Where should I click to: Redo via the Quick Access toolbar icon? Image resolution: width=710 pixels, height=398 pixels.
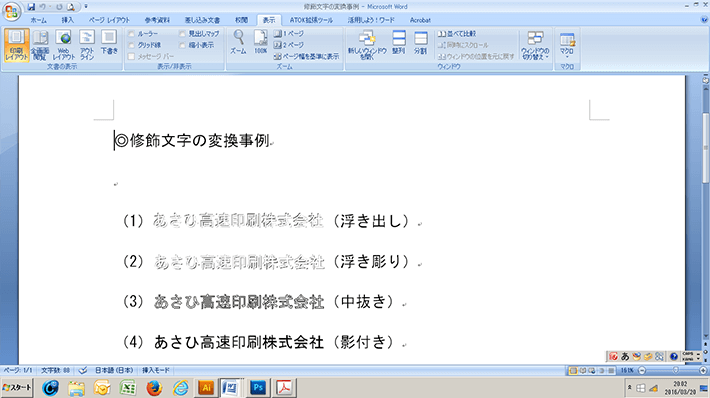point(59,7)
